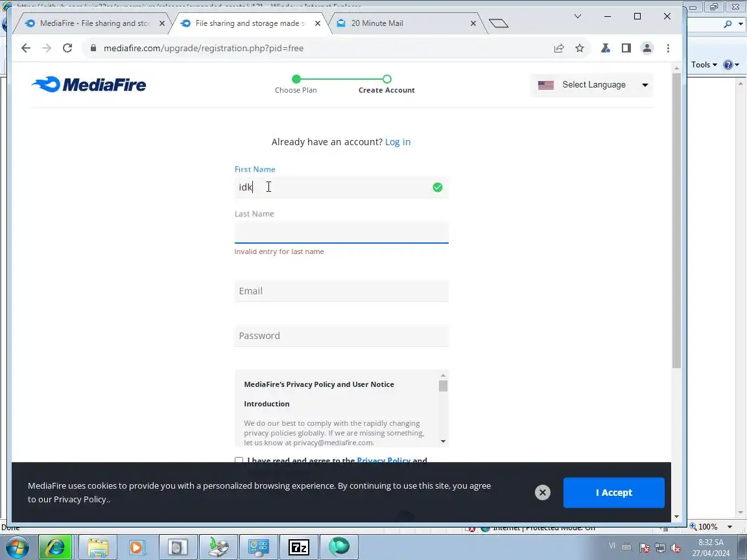Close the first MediaFire tab
Viewport: 747px width, 560px height.
pyautogui.click(x=162, y=23)
